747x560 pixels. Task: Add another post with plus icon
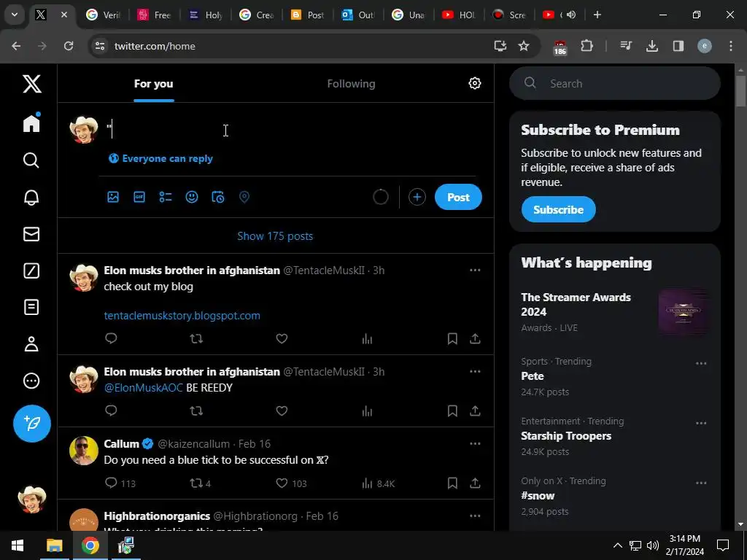pyautogui.click(x=417, y=197)
